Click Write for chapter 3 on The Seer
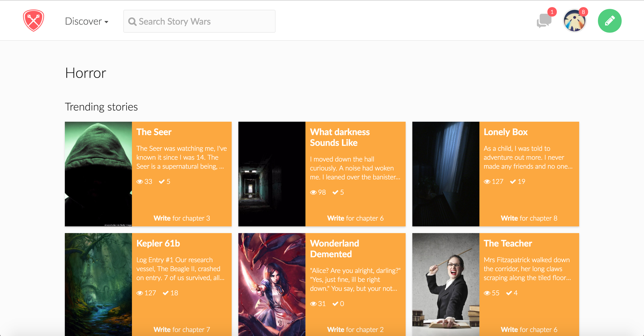The width and height of the screenshot is (644, 336). 182,218
